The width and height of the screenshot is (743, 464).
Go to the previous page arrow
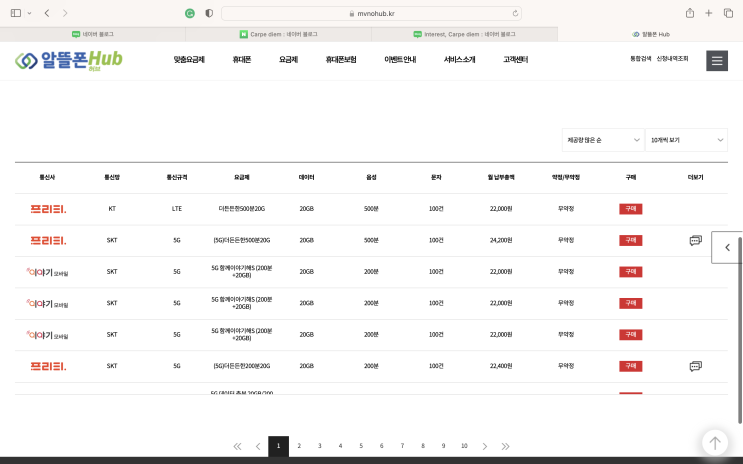[258, 446]
